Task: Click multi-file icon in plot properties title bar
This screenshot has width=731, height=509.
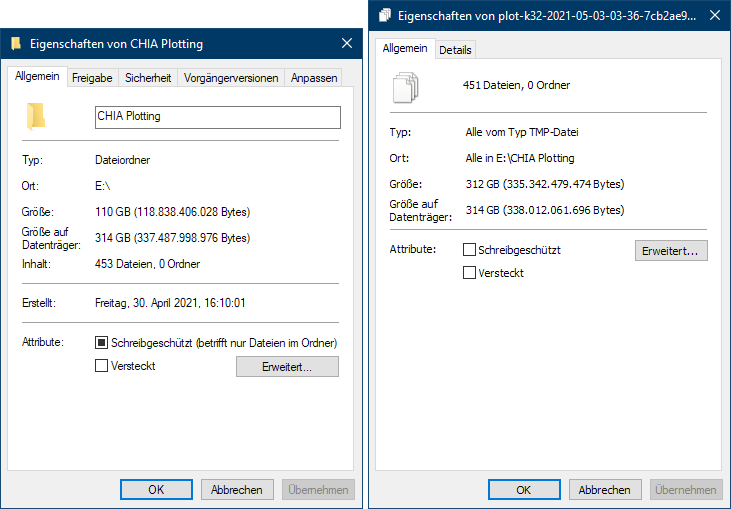Action: pyautogui.click(x=385, y=15)
